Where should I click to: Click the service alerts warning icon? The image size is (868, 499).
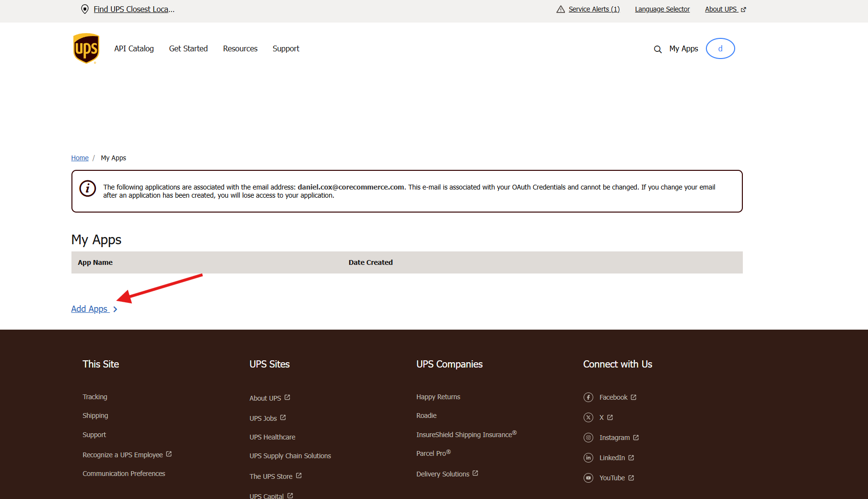561,9
